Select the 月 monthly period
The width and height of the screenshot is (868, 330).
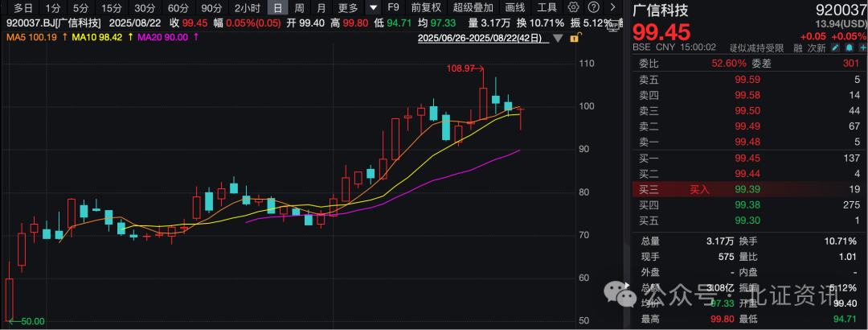[x=321, y=8]
